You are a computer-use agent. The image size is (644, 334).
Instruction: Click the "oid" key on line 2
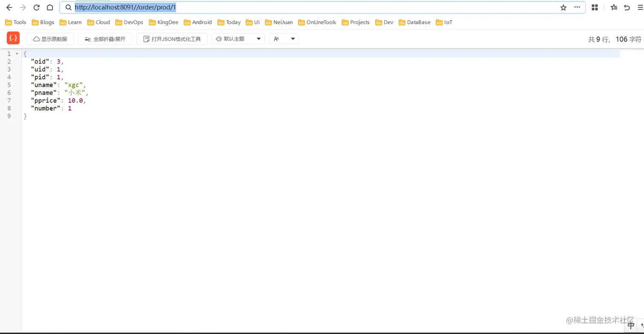[40, 61]
